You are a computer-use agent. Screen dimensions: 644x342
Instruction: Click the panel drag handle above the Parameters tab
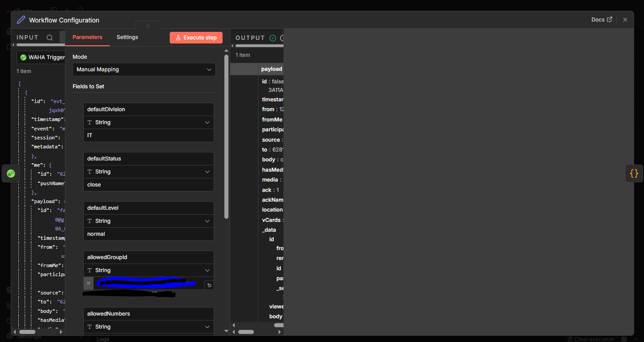pos(148,26)
